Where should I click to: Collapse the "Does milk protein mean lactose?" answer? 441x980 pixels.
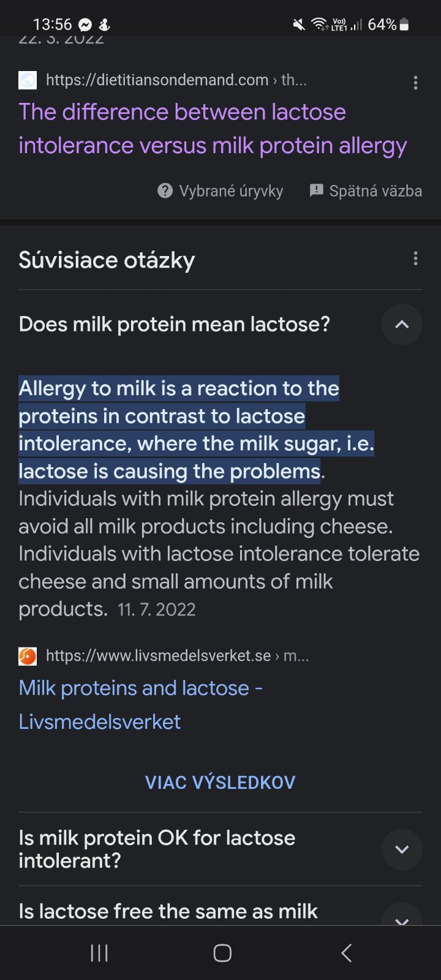(x=401, y=325)
